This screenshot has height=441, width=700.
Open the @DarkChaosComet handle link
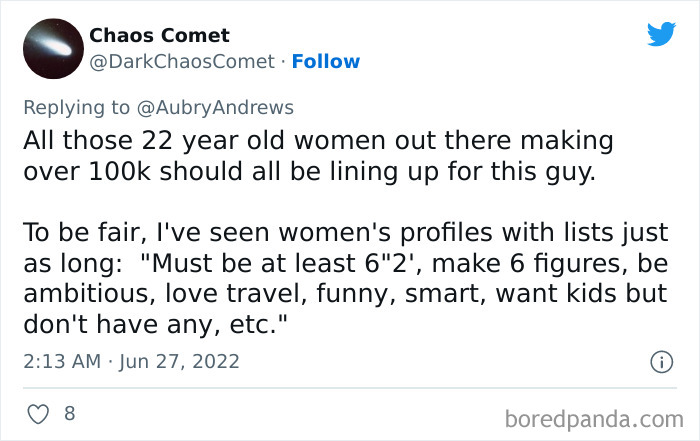click(x=182, y=62)
